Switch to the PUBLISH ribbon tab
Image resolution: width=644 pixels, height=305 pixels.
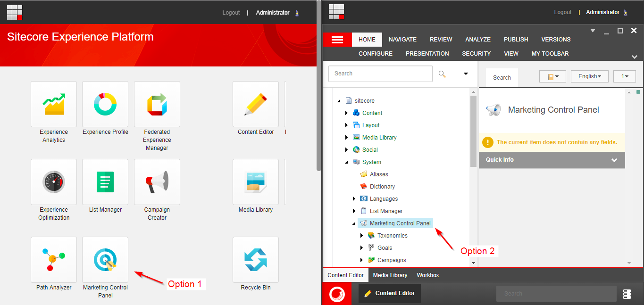[x=516, y=40]
